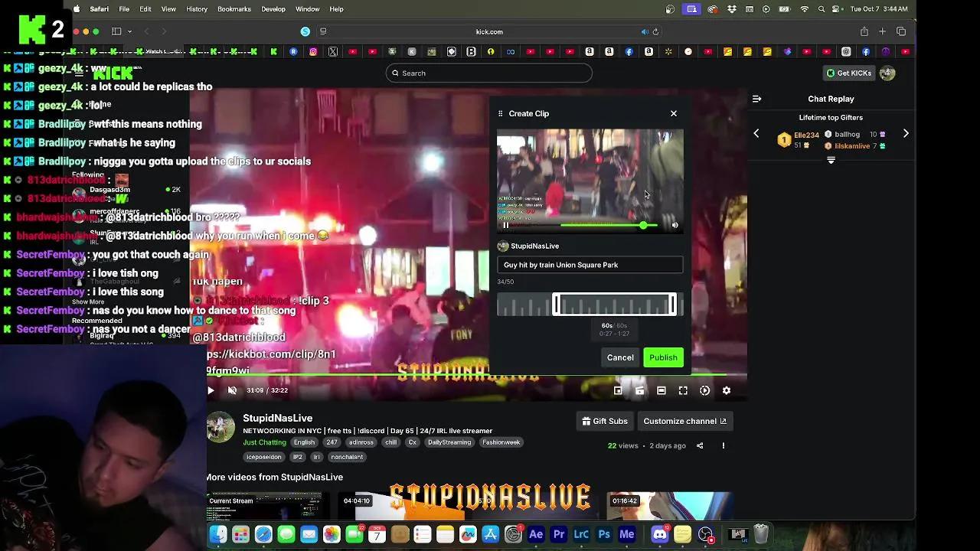The width and height of the screenshot is (980, 551).
Task: Open the Safari menu
Action: [99, 9]
